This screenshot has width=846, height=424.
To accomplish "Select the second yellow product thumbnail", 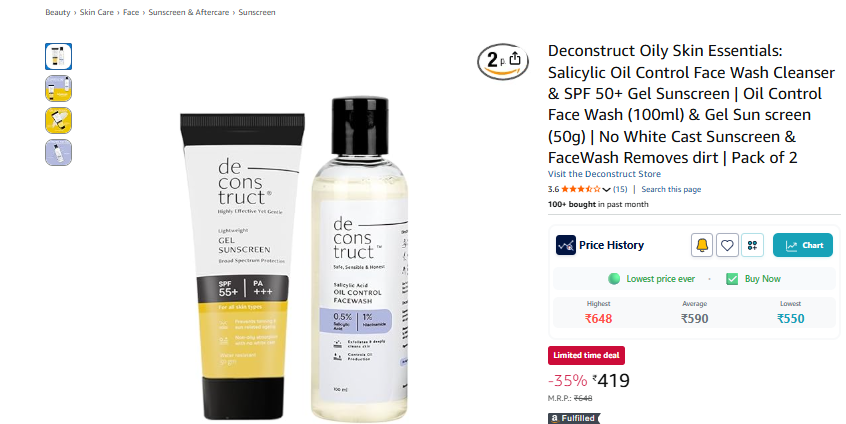I will [x=58, y=88].
